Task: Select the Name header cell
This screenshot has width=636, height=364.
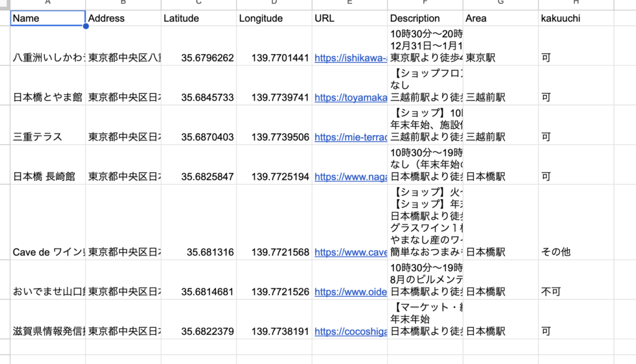Action: point(48,19)
